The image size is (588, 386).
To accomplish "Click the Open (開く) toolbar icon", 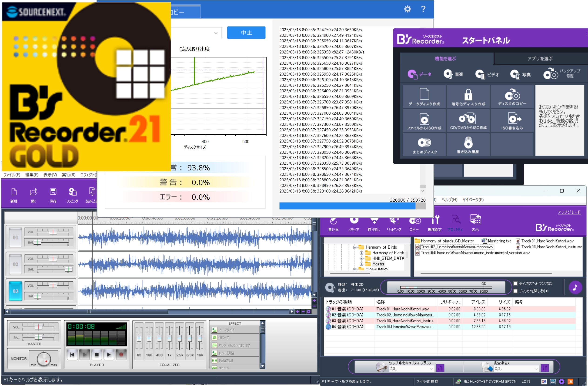I will click(33, 195).
